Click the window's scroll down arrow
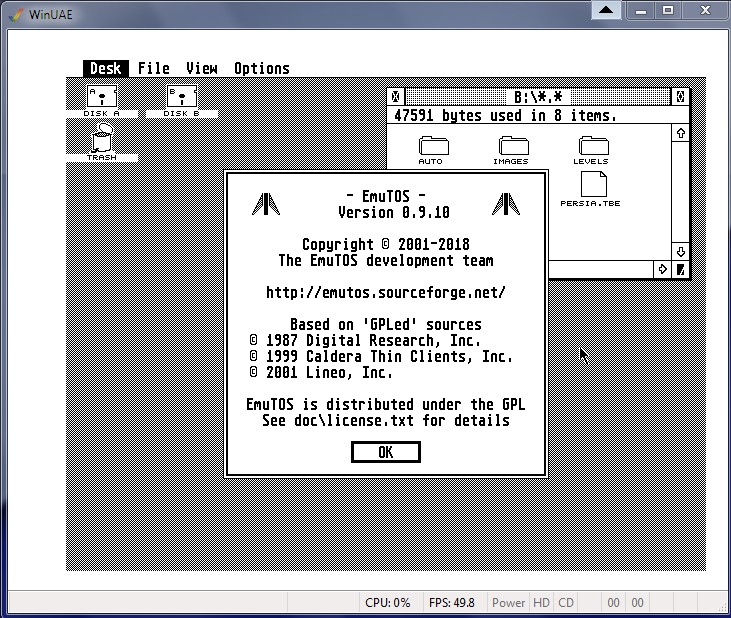Screen dimensions: 731x618 680,251
